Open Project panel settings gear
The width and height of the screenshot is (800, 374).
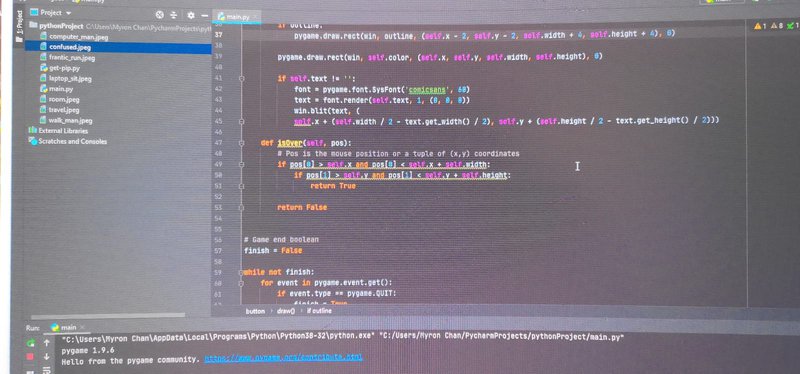pos(192,15)
